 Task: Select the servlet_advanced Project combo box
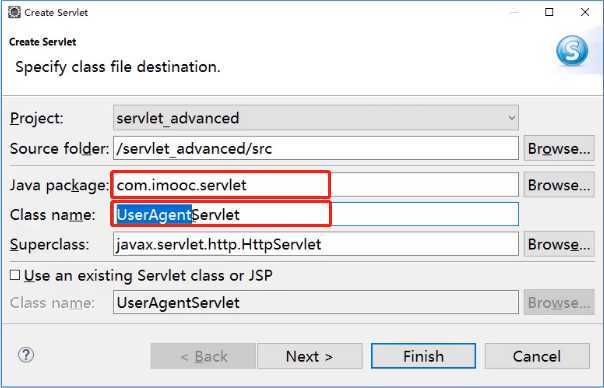[316, 118]
